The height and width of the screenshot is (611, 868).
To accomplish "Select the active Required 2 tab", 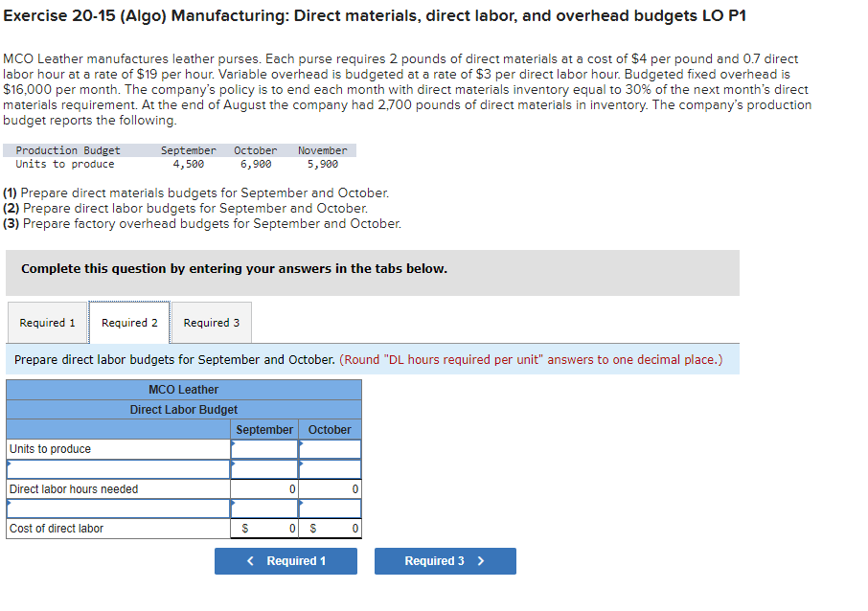I will point(128,323).
